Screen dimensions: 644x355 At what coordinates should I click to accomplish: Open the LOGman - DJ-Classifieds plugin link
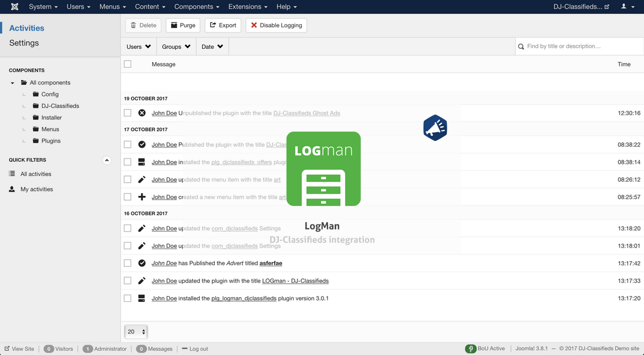click(295, 280)
